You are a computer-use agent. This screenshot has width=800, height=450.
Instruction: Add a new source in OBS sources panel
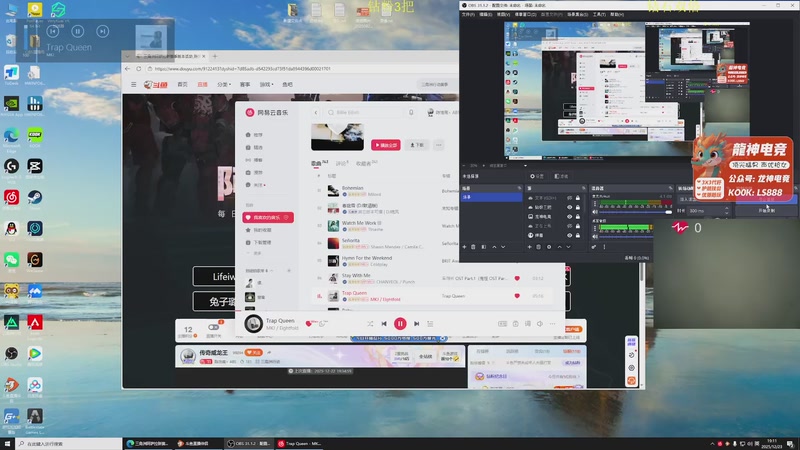(x=530, y=247)
